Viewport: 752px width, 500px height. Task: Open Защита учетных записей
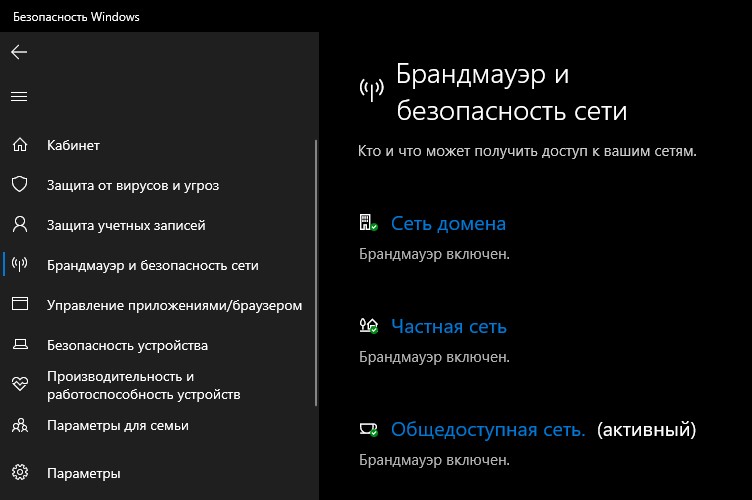126,225
